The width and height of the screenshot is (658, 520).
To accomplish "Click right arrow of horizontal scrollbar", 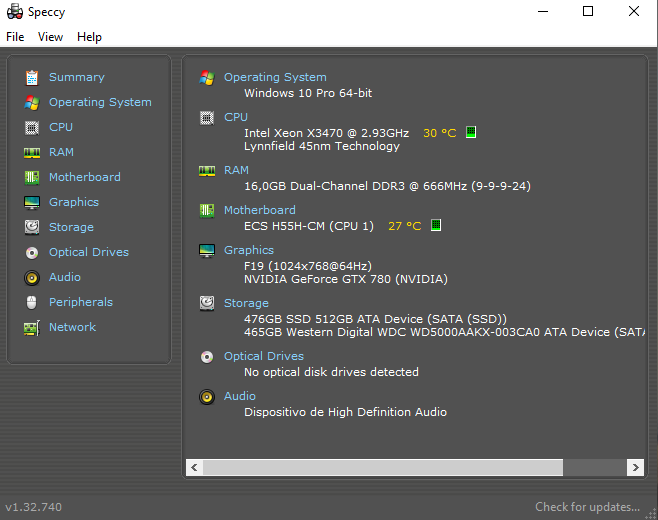I will tap(635, 468).
